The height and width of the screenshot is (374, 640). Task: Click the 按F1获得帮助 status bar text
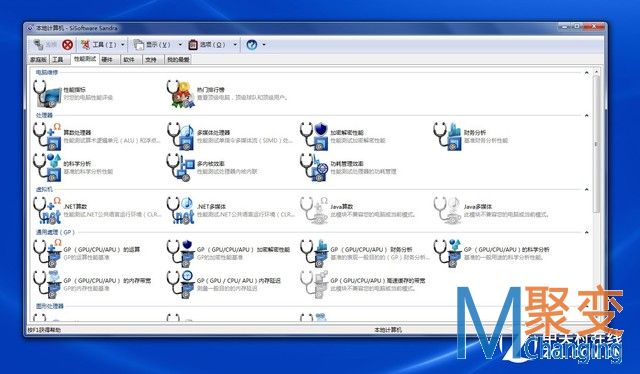(44, 329)
